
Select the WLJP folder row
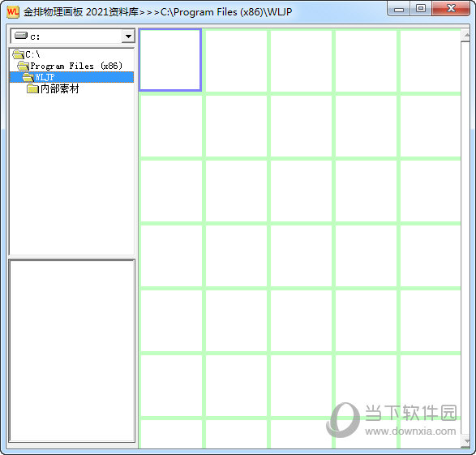click(71, 77)
